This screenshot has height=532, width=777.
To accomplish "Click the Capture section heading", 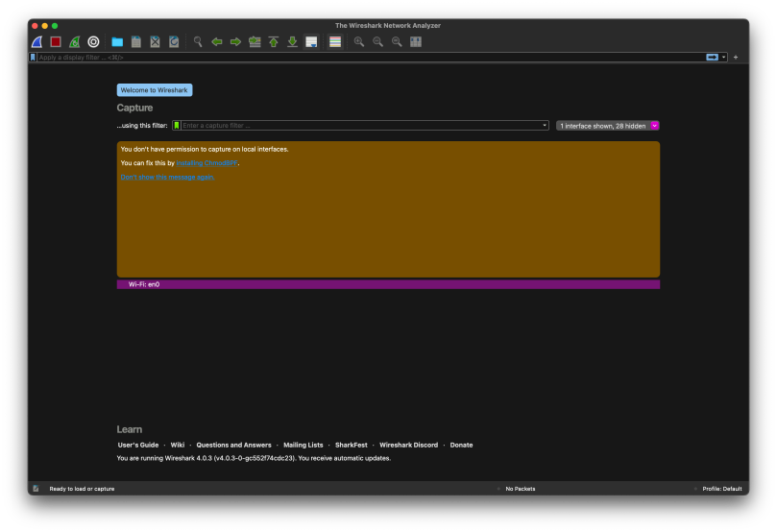I will pyautogui.click(x=134, y=108).
